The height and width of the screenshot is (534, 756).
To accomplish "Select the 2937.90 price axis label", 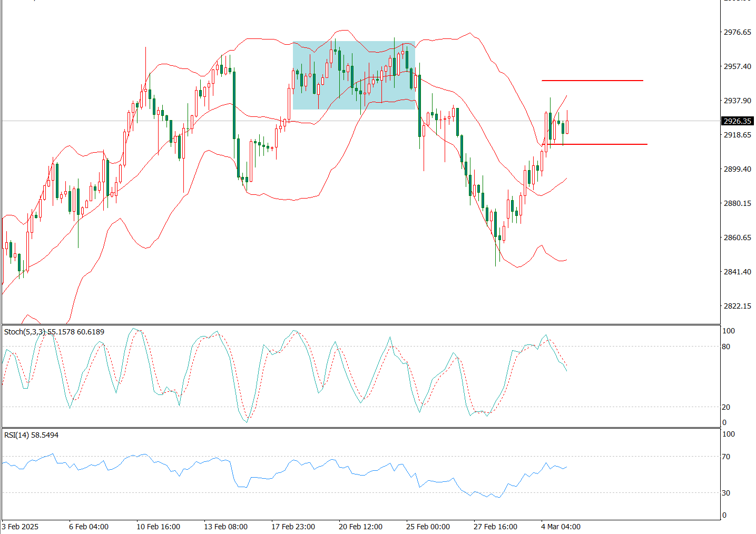I will pos(738,101).
